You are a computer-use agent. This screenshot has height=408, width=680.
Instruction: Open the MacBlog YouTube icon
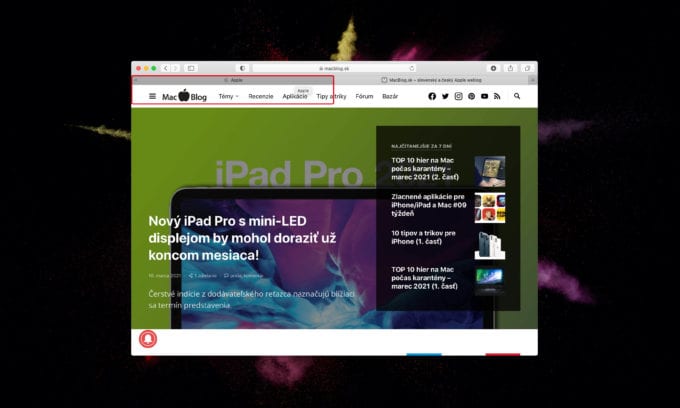(484, 96)
